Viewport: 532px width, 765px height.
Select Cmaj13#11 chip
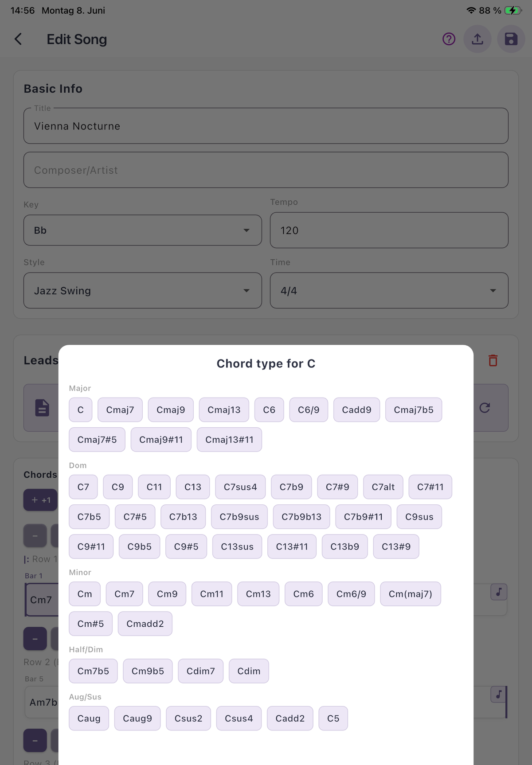(229, 440)
